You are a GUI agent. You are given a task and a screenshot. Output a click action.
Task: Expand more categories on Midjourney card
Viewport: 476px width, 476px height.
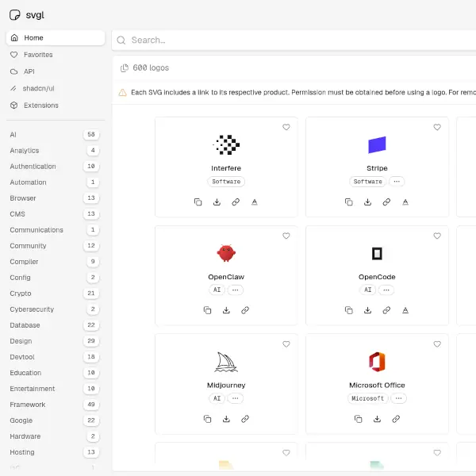point(236,398)
